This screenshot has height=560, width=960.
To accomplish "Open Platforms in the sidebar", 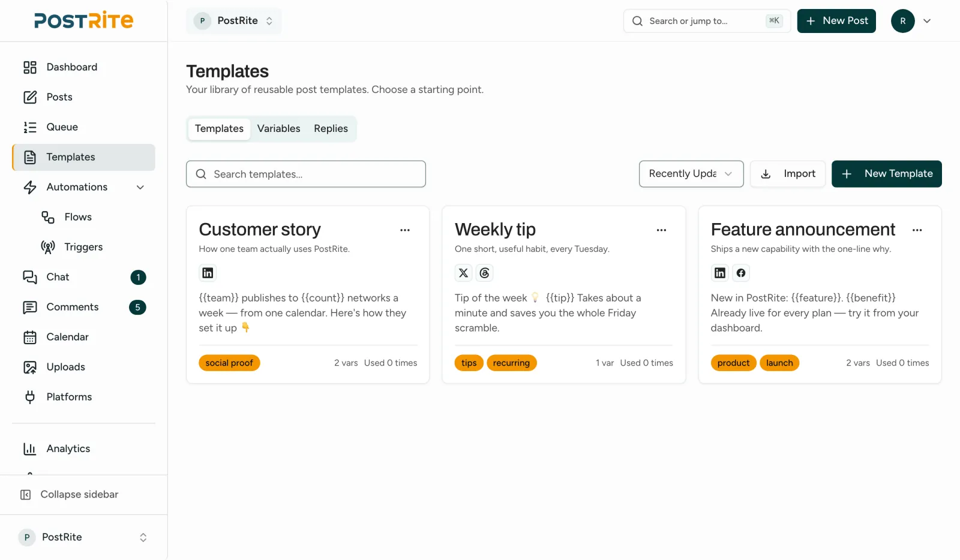I will [83, 397].
